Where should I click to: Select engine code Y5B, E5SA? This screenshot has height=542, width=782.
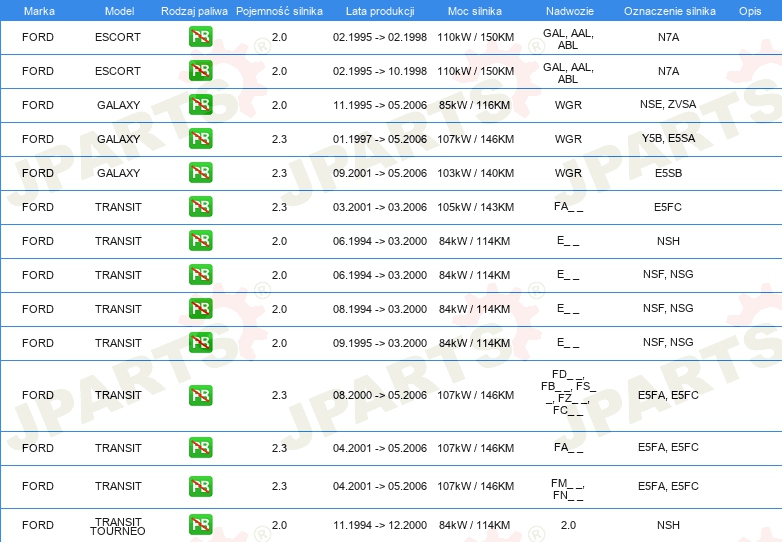668,138
